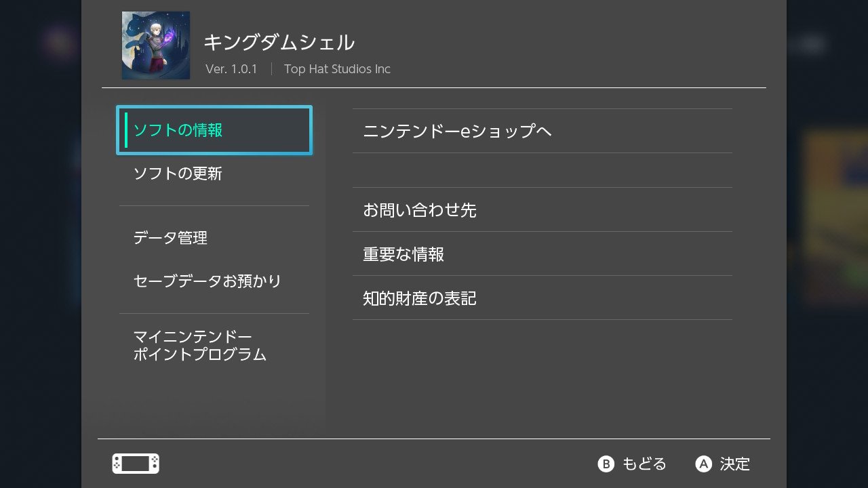Viewport: 868px width, 488px height.
Task: Open お問い合わせ先 entry
Action: tap(542, 209)
